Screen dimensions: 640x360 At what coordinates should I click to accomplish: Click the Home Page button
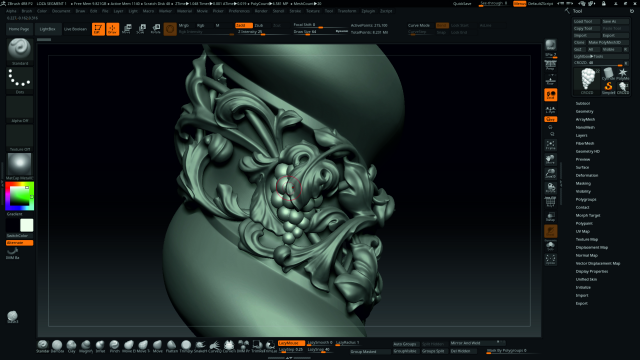pyautogui.click(x=19, y=29)
